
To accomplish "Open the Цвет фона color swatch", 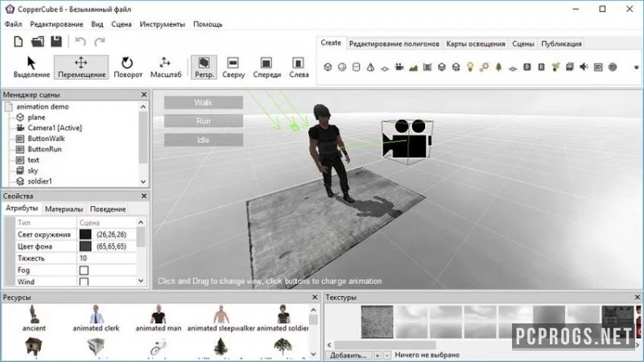I will 85,246.
